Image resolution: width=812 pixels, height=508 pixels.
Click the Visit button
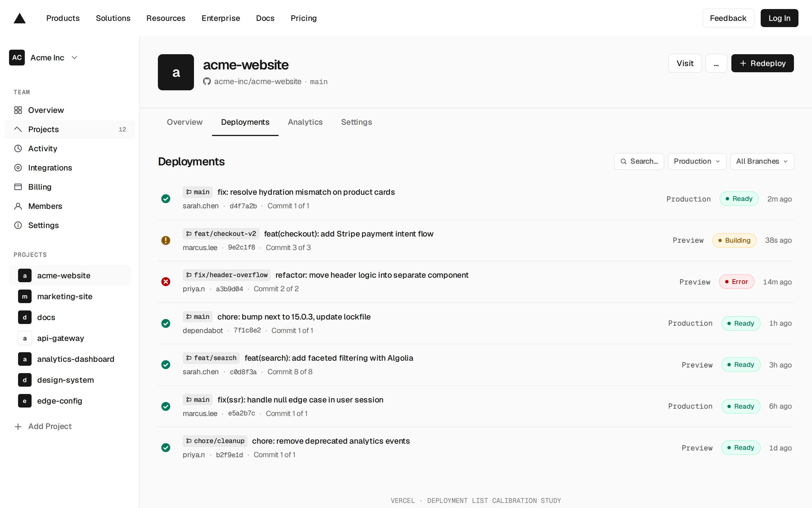685,63
